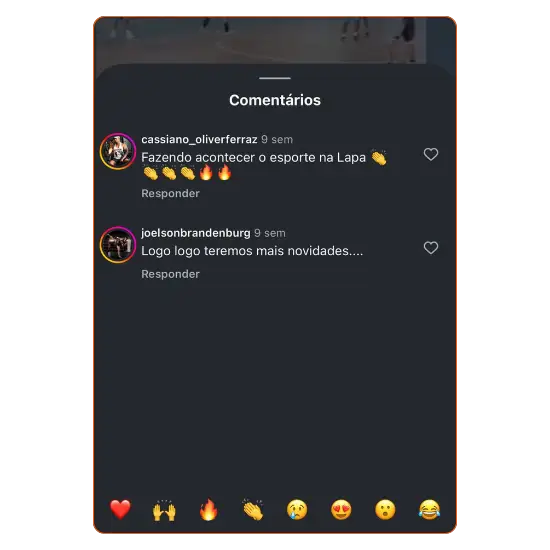Open cassiano_oliverferraz's profile picture

point(118,151)
